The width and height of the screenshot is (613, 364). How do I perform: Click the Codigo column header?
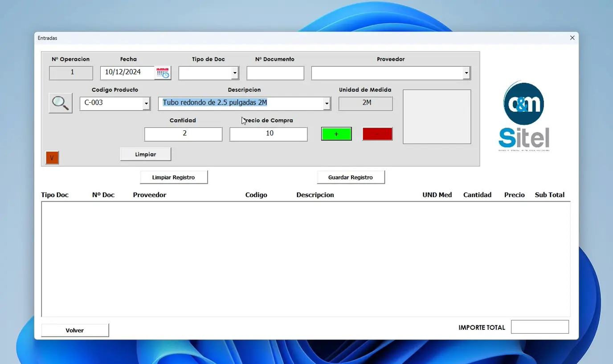(x=256, y=195)
